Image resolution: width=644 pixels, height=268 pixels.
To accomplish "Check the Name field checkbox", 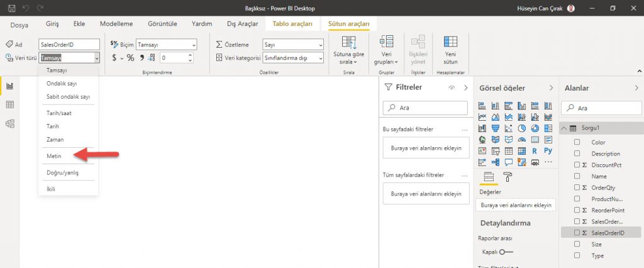I will (x=577, y=176).
